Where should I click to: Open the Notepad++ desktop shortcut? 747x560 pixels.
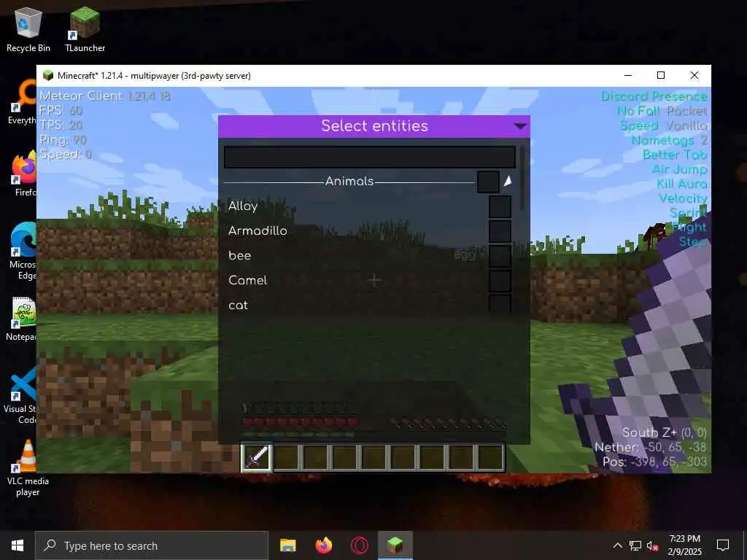tap(22, 319)
